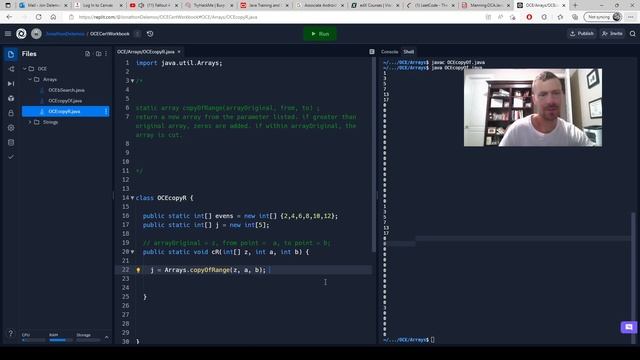Reload the browser page
The height and width of the screenshot is (360, 640).
(38, 17)
